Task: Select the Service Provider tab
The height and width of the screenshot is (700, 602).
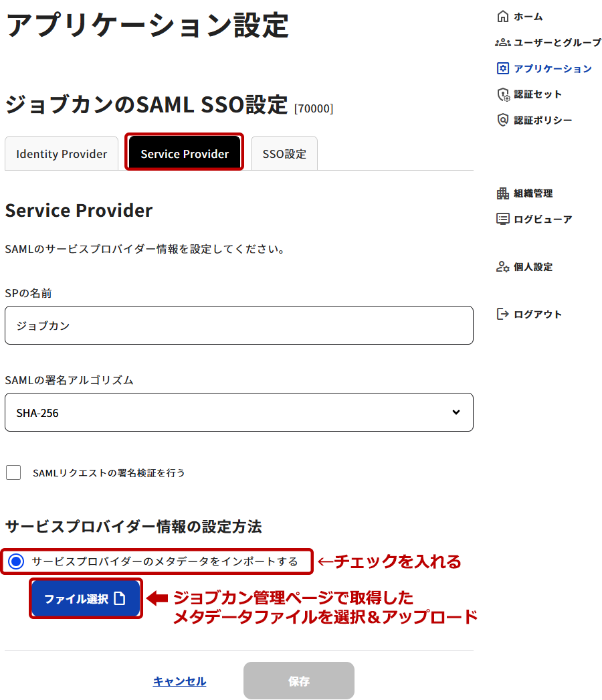Action: (x=185, y=154)
